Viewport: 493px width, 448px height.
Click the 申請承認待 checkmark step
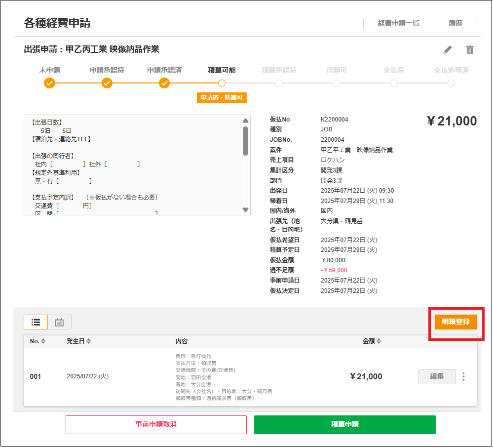pyautogui.click(x=107, y=83)
